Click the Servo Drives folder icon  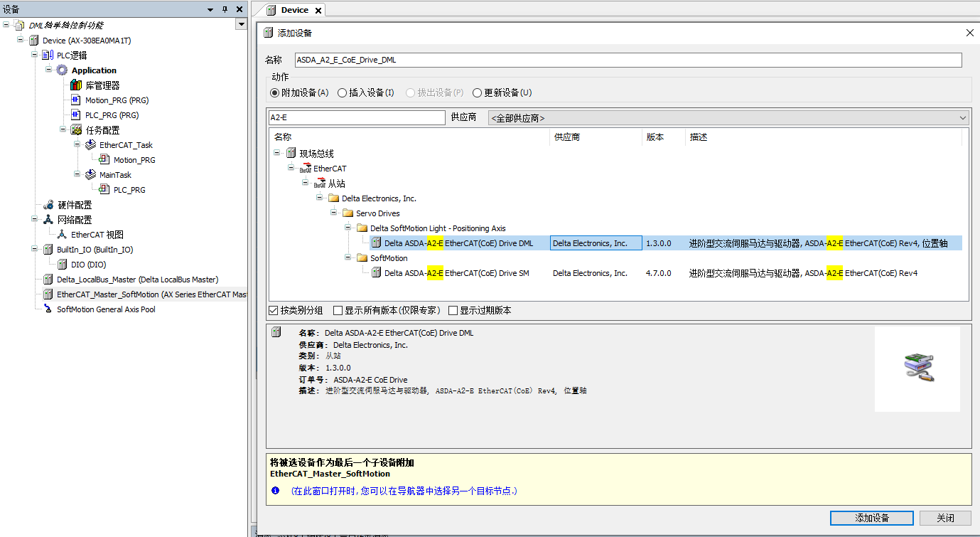tap(348, 213)
